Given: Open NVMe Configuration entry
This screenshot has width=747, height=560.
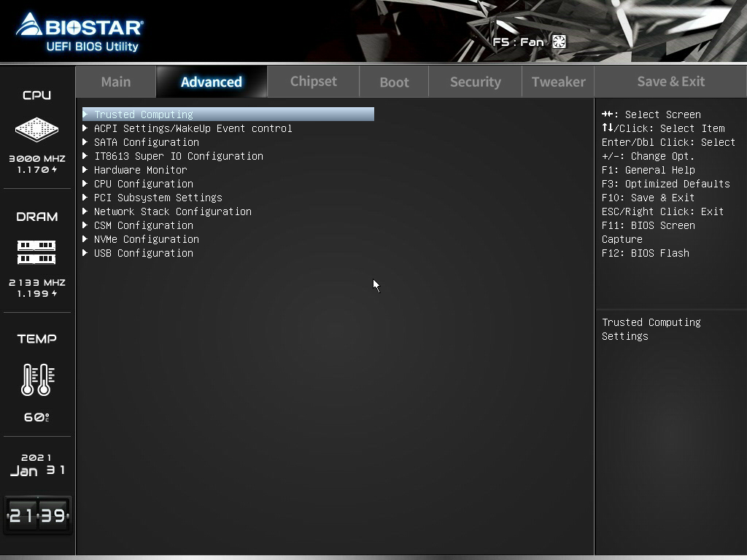Looking at the screenshot, I should click(146, 239).
